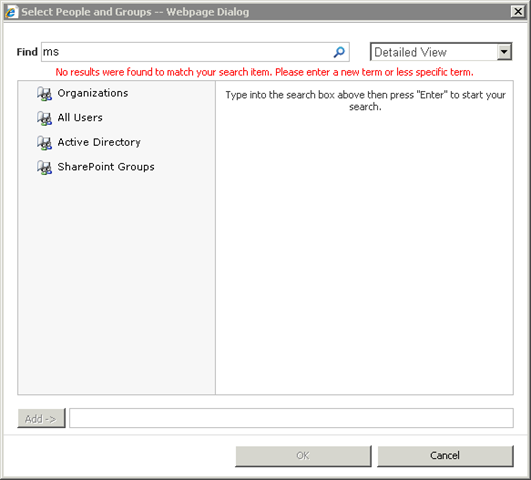Click the Find label

(27, 52)
